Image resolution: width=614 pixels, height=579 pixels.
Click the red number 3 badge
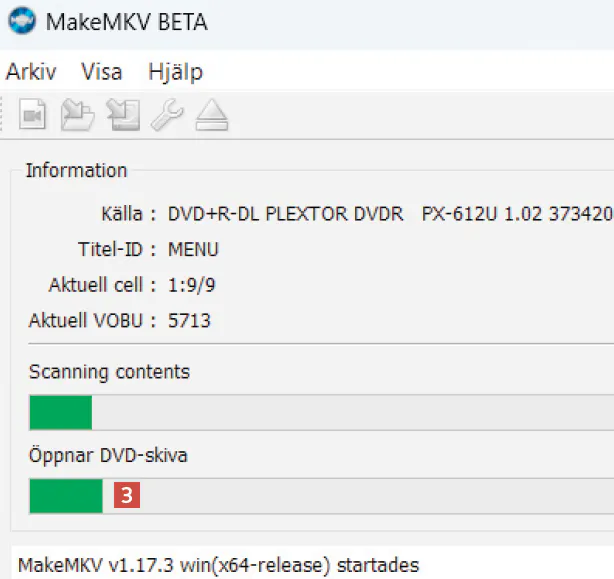click(x=126, y=495)
